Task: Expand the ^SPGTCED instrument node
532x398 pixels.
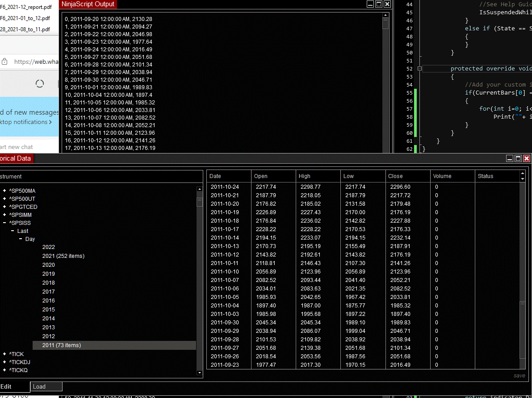Action: tap(4, 207)
